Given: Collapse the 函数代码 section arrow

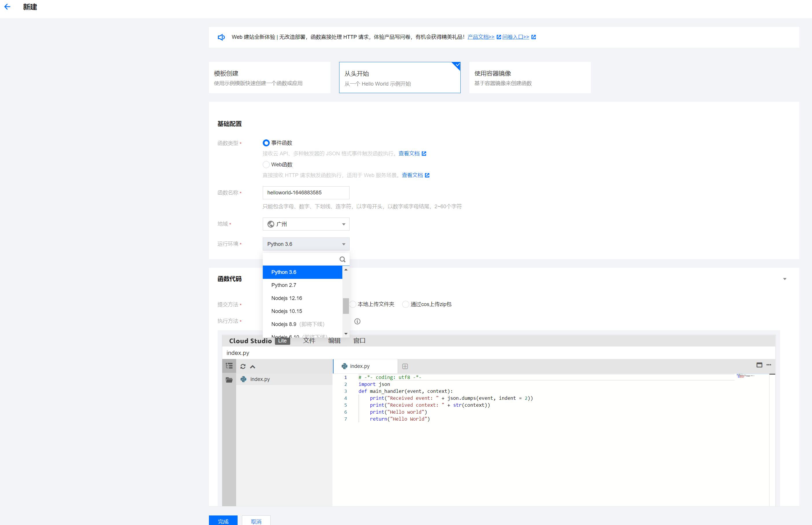Looking at the screenshot, I should pyautogui.click(x=785, y=279).
